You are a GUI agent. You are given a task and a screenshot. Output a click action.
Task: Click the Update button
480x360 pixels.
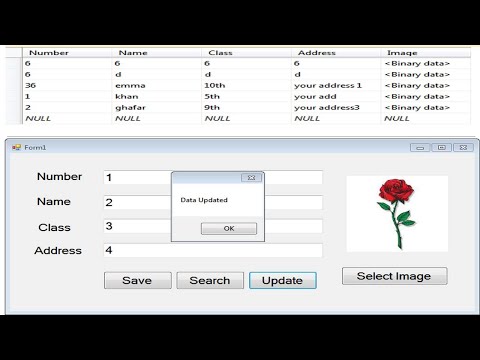tap(283, 280)
